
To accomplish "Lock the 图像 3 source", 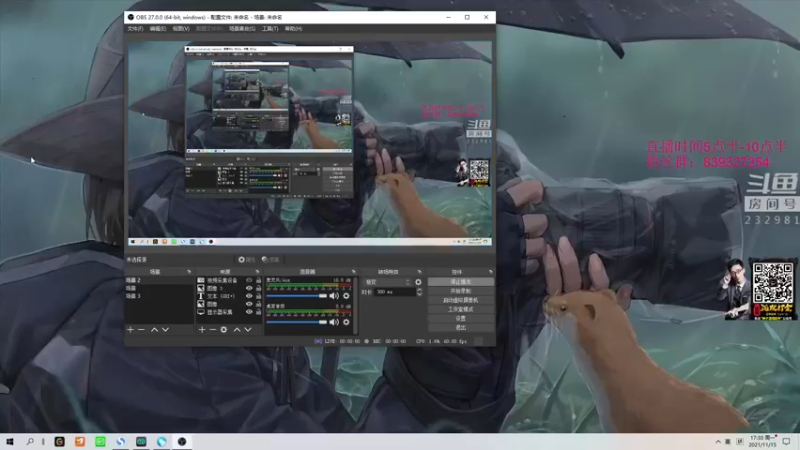I will pos(258,288).
